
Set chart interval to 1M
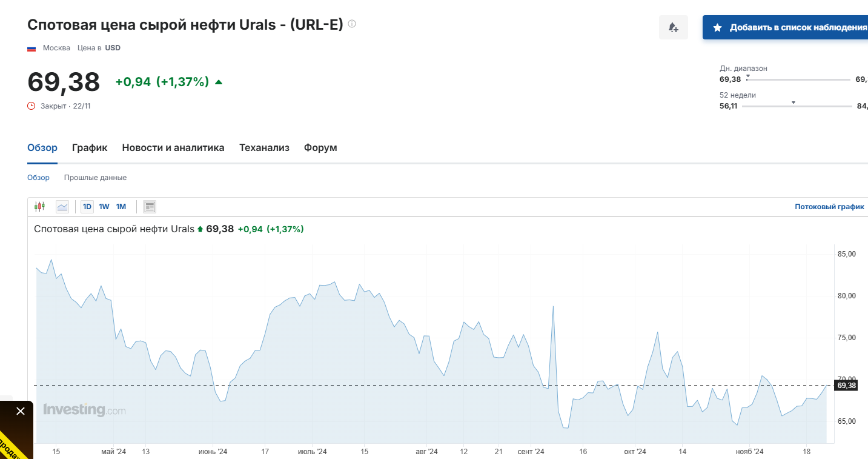pyautogui.click(x=121, y=207)
